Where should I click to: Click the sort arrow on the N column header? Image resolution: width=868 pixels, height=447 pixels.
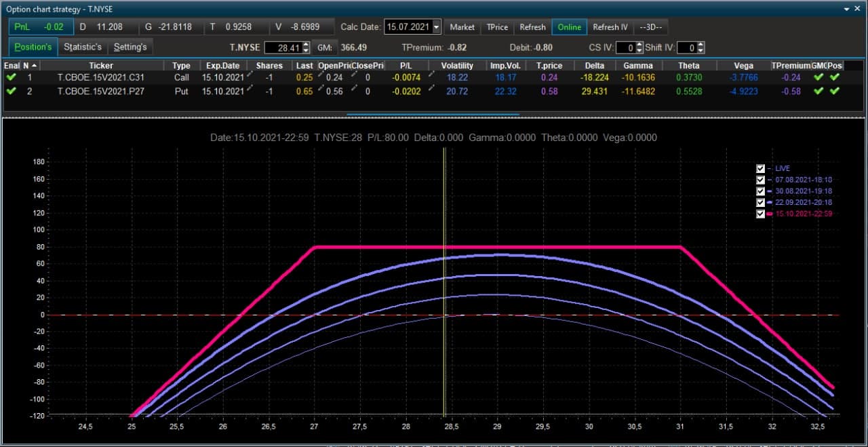click(33, 65)
